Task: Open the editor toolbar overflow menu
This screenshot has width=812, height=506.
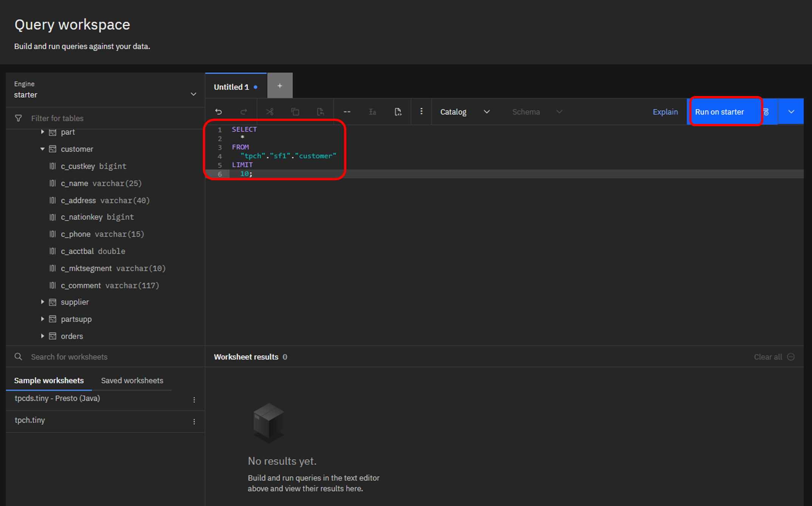Action: 421,111
